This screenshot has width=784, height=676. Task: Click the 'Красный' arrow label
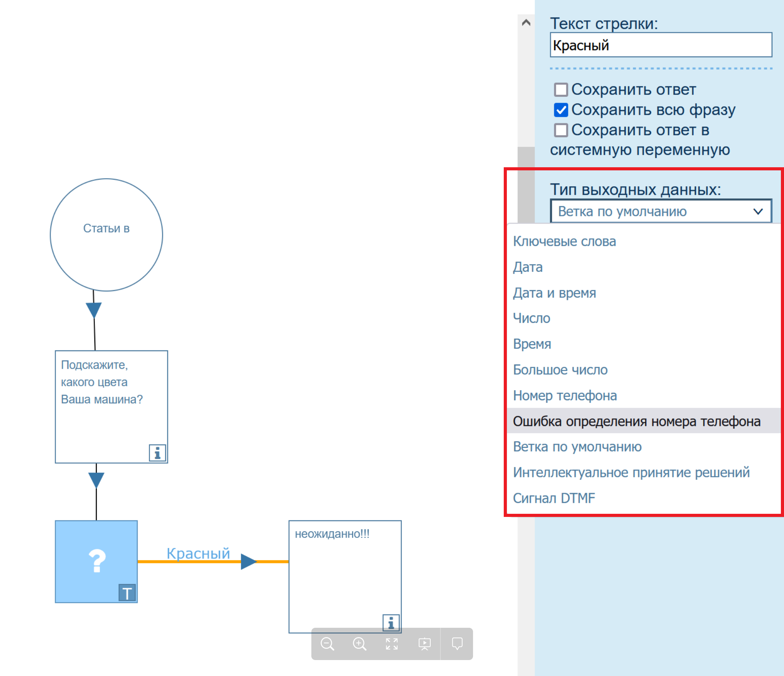tap(198, 553)
